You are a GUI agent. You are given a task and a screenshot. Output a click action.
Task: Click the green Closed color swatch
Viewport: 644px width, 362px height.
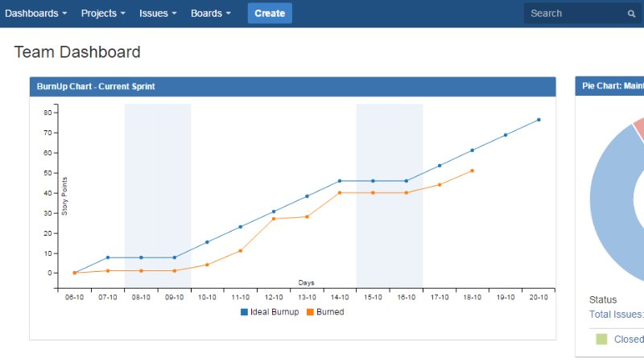[601, 339]
